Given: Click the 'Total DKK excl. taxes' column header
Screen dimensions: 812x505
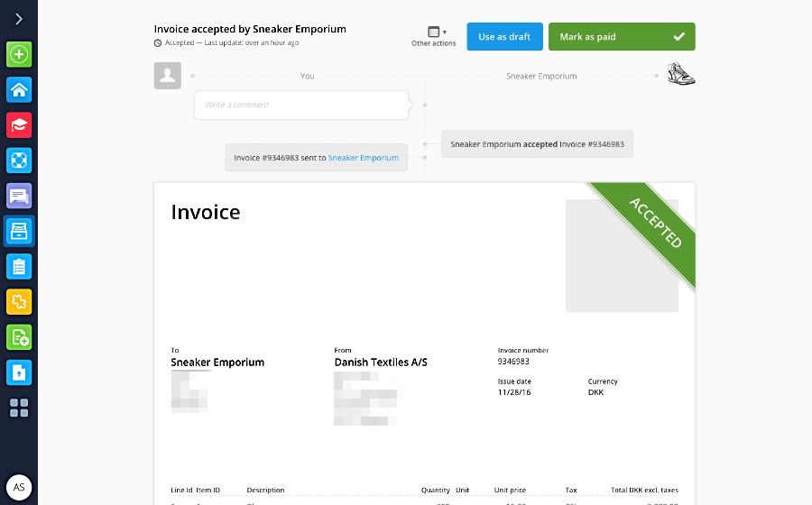Looking at the screenshot, I should coord(644,490).
